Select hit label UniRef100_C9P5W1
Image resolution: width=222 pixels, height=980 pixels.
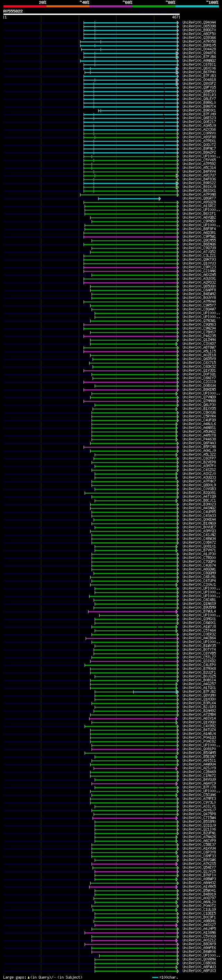click(199, 237)
